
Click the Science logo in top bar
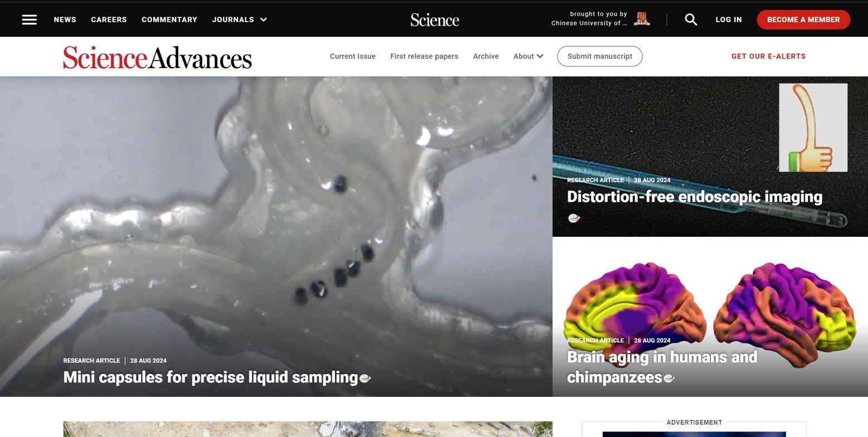coord(435,20)
